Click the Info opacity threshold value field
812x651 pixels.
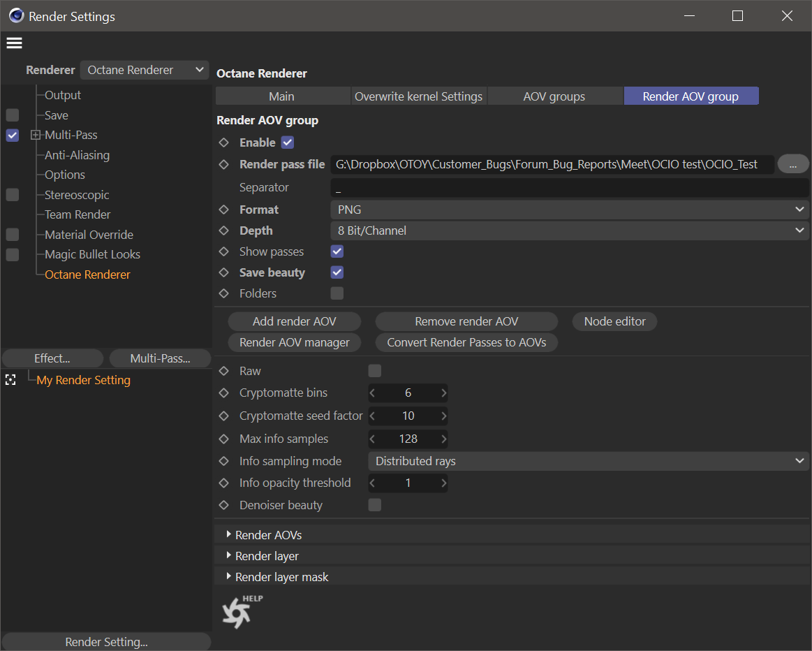point(408,483)
